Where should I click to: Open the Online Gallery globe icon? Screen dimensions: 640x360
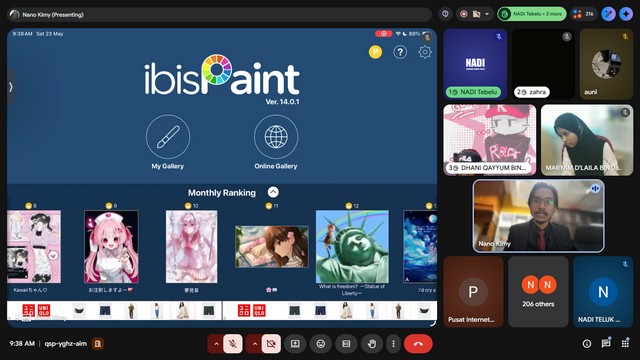click(276, 137)
